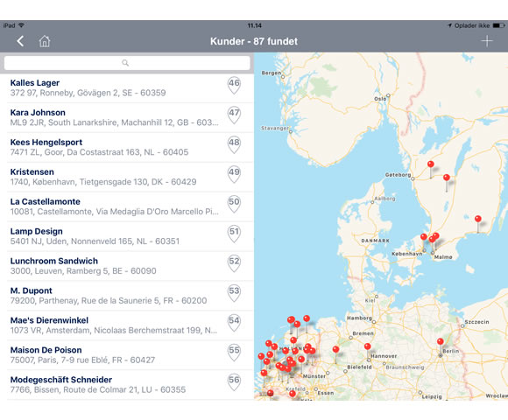Tap the map pin badge numbered 55

tap(234, 352)
